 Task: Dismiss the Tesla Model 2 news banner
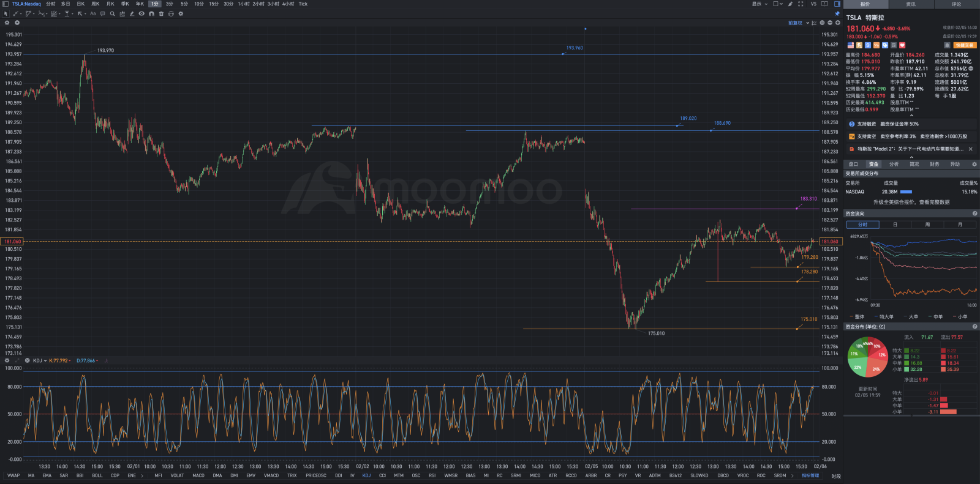pos(971,149)
